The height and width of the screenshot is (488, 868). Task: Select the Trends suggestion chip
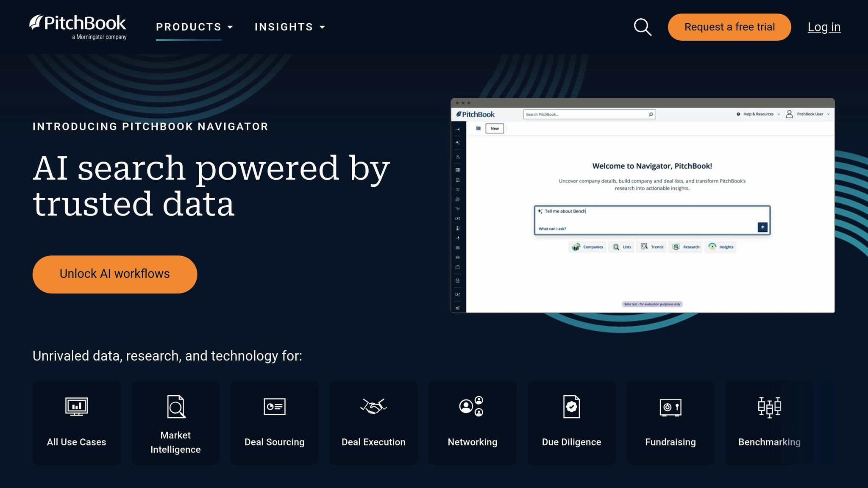651,247
